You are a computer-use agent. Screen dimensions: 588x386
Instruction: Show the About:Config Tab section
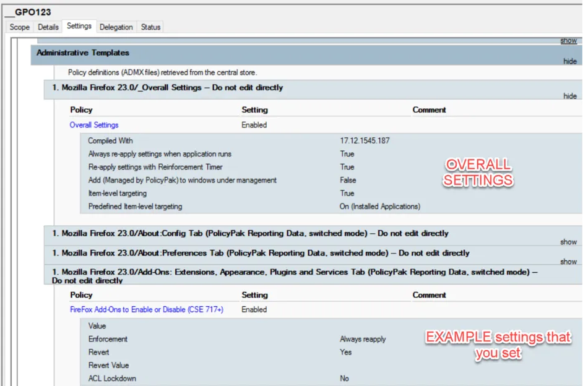tap(568, 242)
